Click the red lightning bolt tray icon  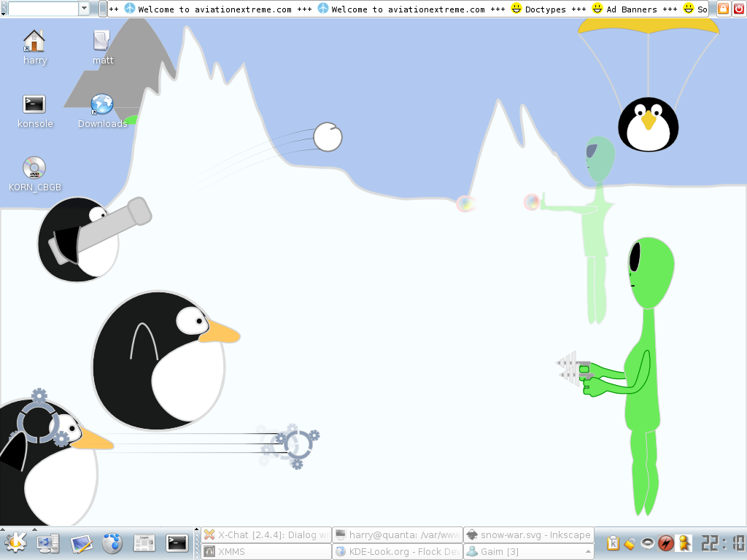(666, 542)
